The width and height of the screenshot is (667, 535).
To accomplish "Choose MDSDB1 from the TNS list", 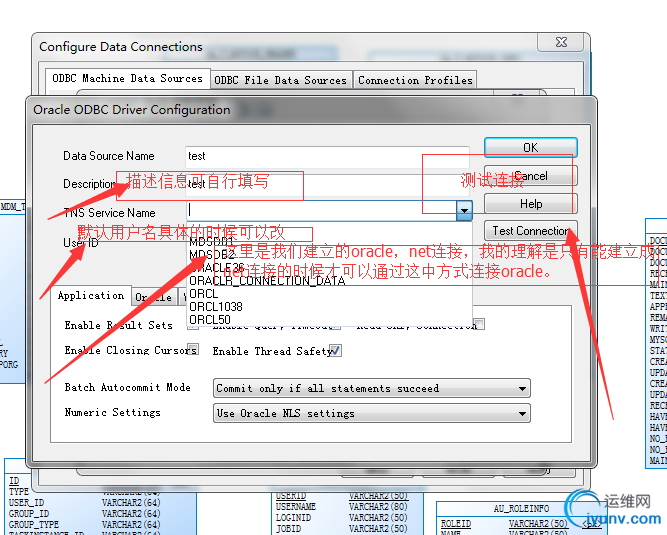I will click(x=211, y=242).
